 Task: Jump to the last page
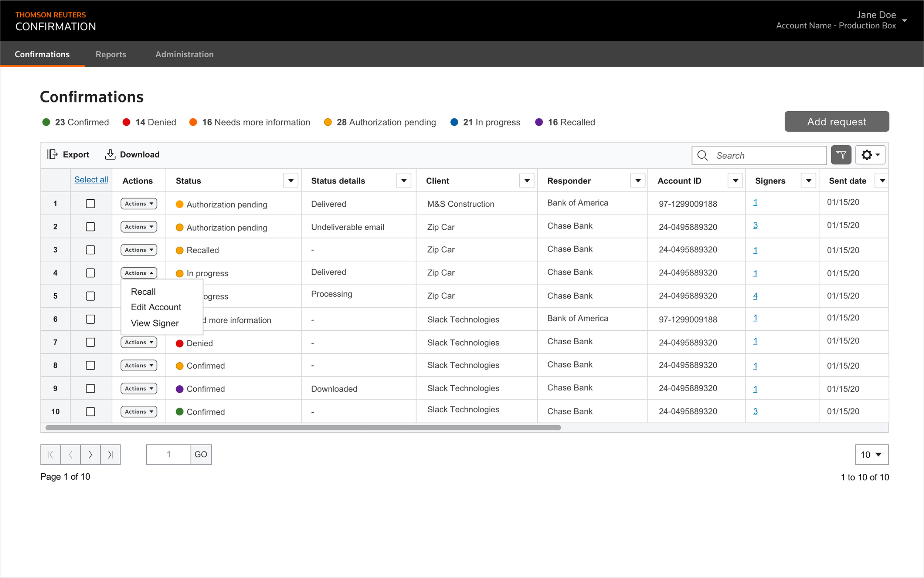(111, 454)
